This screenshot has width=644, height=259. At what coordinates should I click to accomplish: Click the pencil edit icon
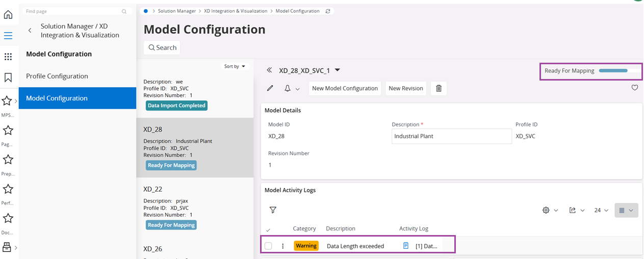[270, 88]
